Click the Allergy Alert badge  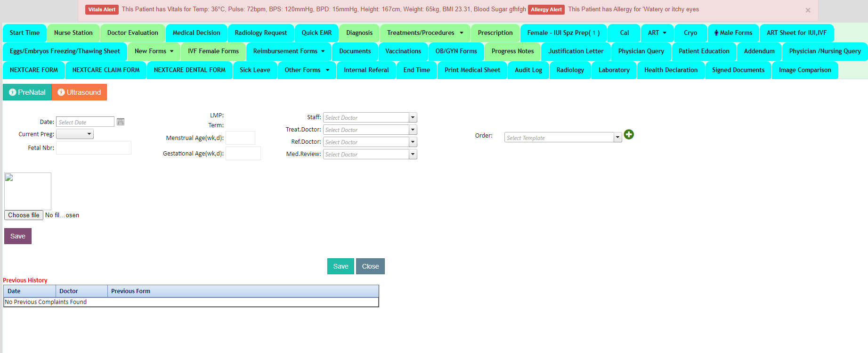(x=546, y=9)
